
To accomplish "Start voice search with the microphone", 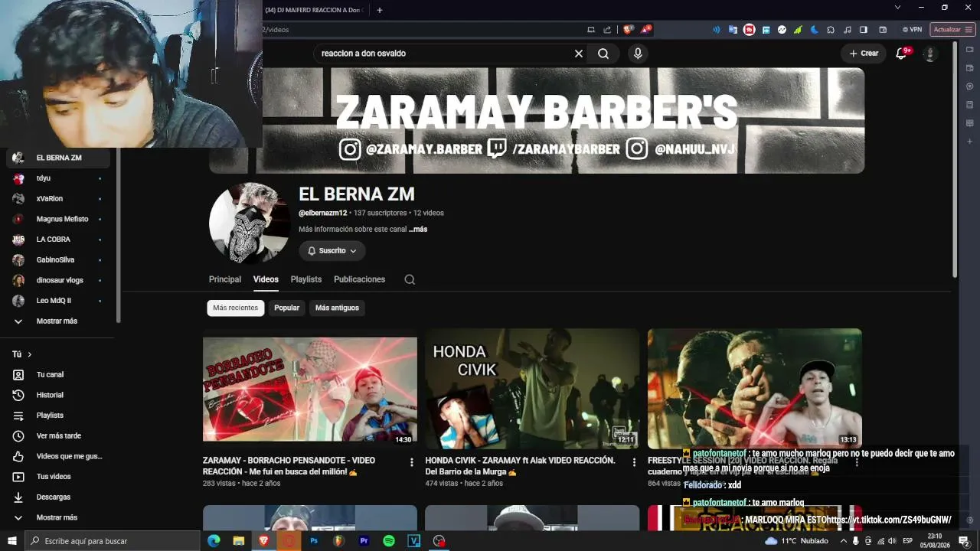I will point(638,54).
